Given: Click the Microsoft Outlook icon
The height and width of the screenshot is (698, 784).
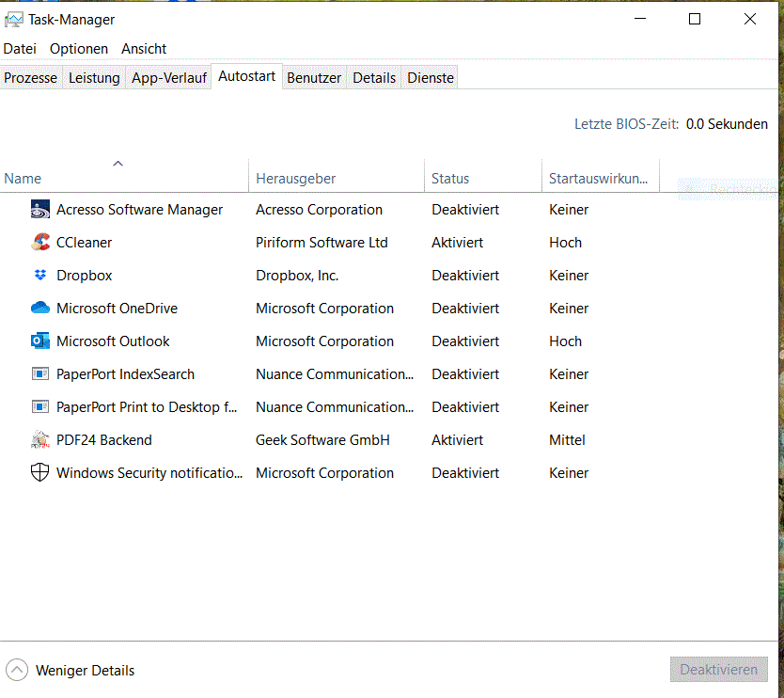Looking at the screenshot, I should coord(40,341).
